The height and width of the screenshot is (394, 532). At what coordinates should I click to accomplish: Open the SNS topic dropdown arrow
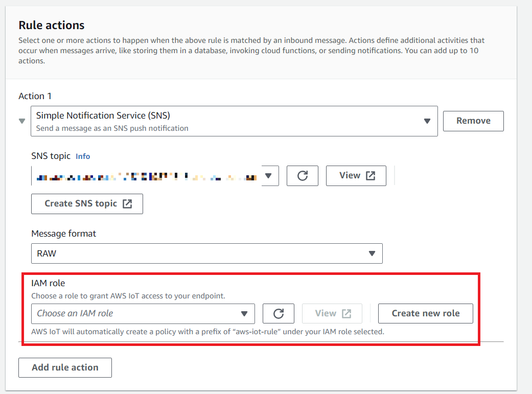pos(268,176)
